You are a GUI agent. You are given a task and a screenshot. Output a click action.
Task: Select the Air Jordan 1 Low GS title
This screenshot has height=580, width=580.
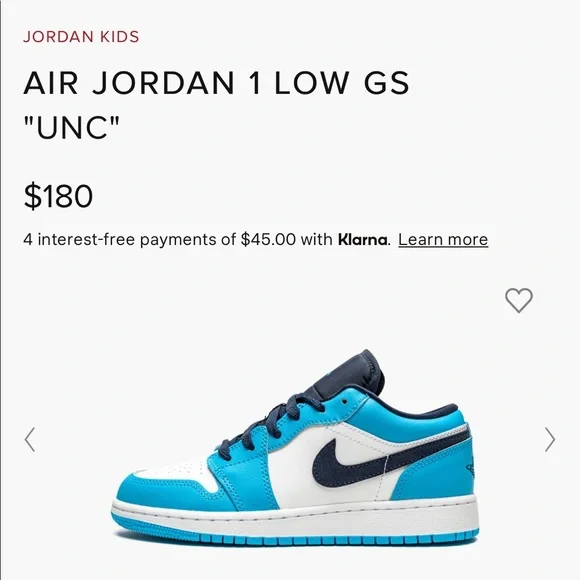pyautogui.click(x=216, y=83)
